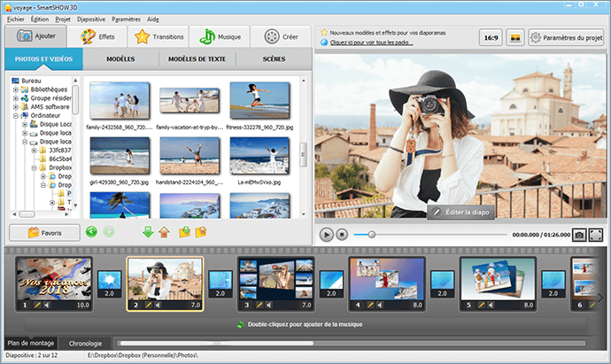Open the Ajouter tab
611x364 pixels.
(x=35, y=36)
